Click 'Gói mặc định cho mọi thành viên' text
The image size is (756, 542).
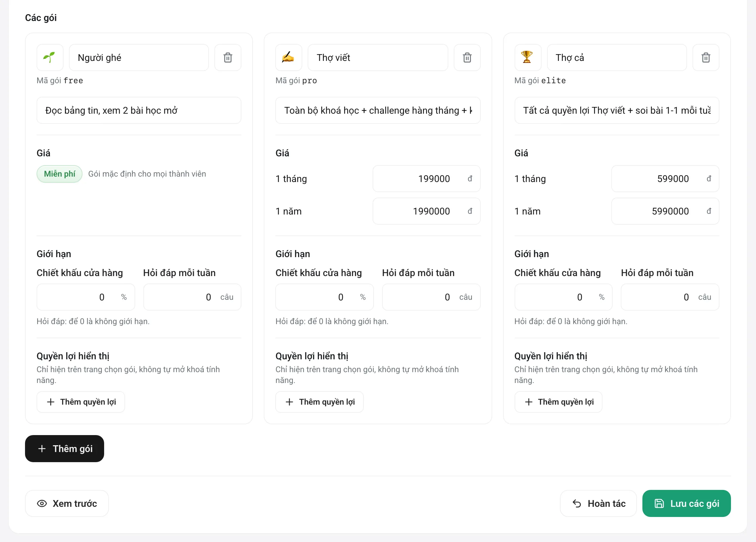147,174
